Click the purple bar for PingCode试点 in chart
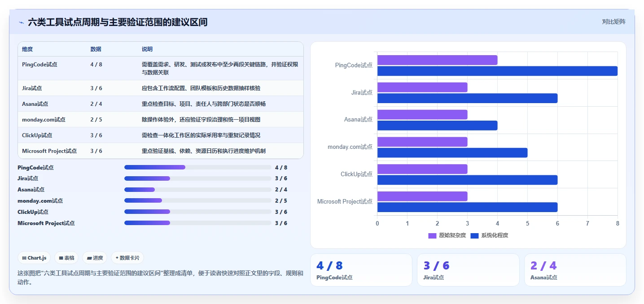This screenshot has height=304, width=644. 437,60
